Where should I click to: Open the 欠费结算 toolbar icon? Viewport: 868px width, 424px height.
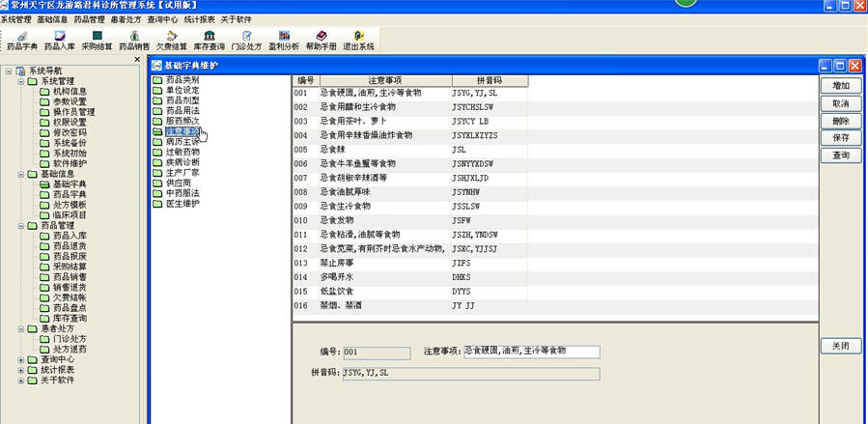(172, 41)
